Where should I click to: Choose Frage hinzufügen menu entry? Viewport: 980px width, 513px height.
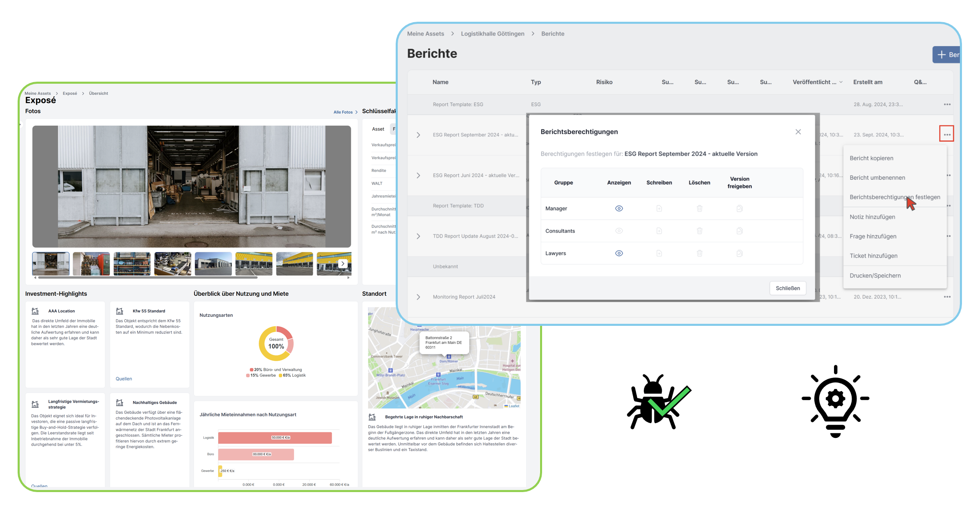point(873,236)
